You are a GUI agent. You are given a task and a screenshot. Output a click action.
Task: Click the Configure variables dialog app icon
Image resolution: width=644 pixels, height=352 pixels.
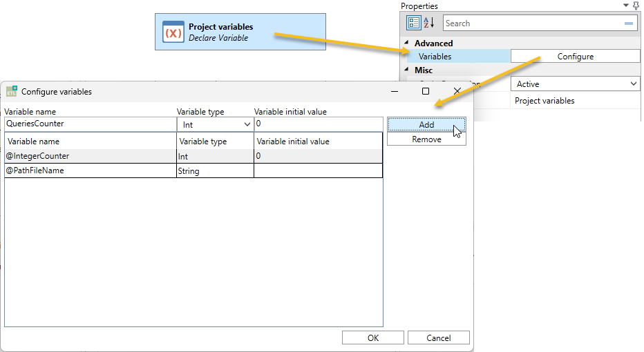tap(12, 91)
